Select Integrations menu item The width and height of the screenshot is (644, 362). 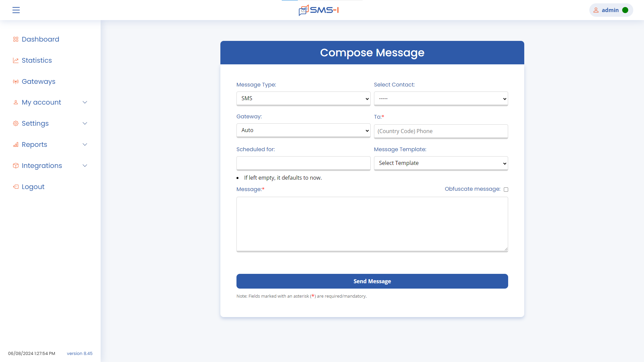42,166
